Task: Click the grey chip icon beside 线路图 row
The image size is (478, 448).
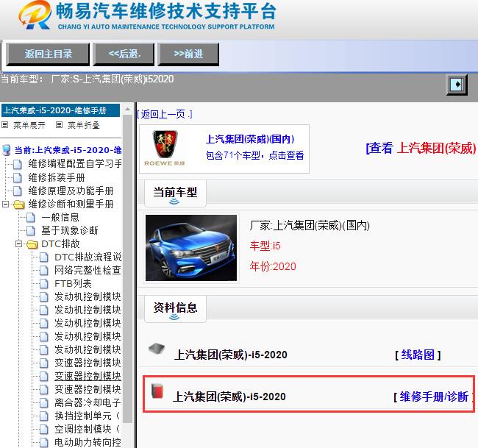Action: [157, 349]
